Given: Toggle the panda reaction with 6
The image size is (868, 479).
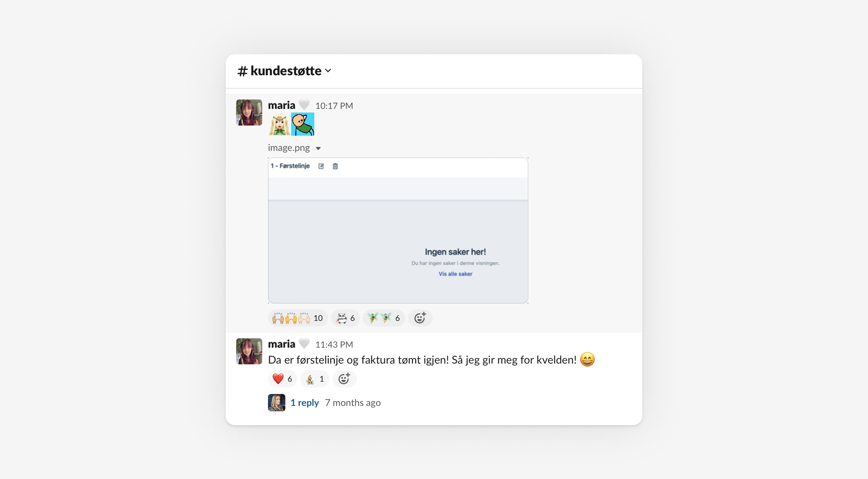Looking at the screenshot, I should pos(345,318).
